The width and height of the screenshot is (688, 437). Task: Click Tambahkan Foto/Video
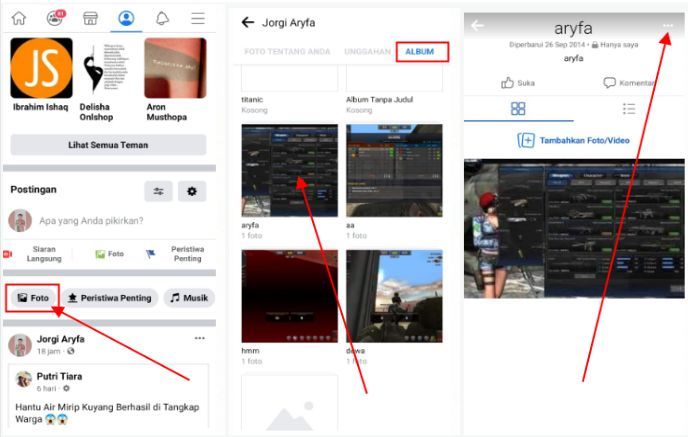pyautogui.click(x=573, y=140)
